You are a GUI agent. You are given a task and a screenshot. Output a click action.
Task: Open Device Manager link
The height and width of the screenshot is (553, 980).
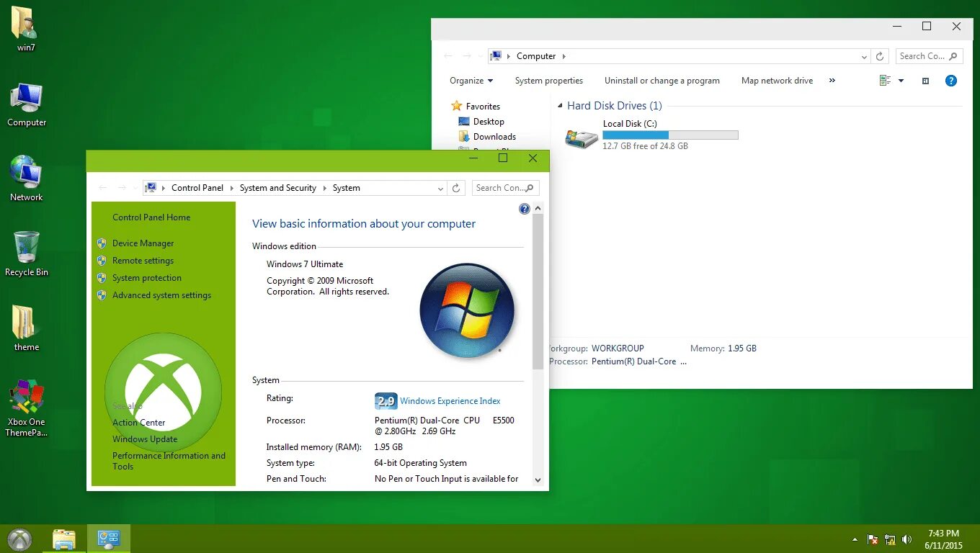143,243
